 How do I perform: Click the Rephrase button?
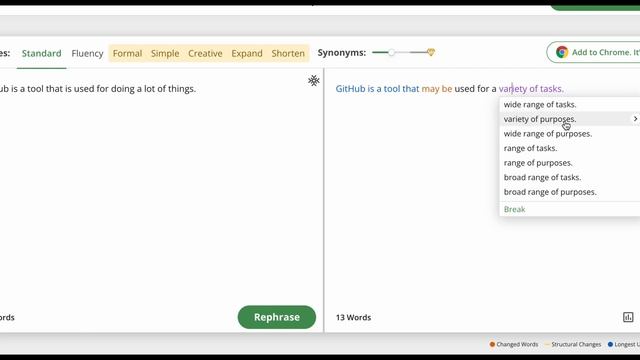point(277,317)
